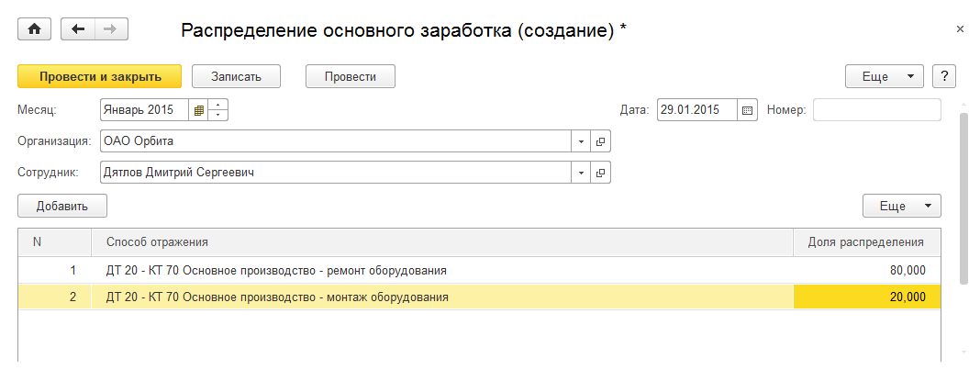Open the Сотрудник record icon
980x370 pixels.
click(601, 172)
